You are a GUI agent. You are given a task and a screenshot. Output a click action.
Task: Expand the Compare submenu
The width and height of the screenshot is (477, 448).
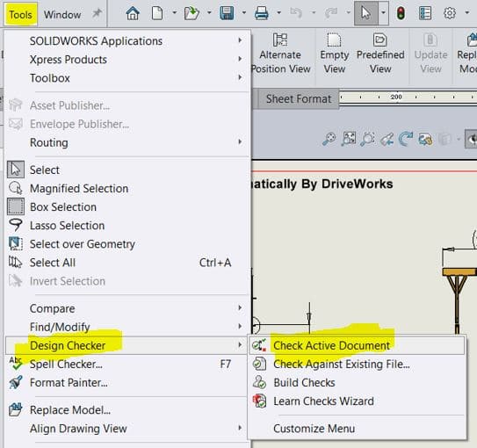tap(127, 308)
